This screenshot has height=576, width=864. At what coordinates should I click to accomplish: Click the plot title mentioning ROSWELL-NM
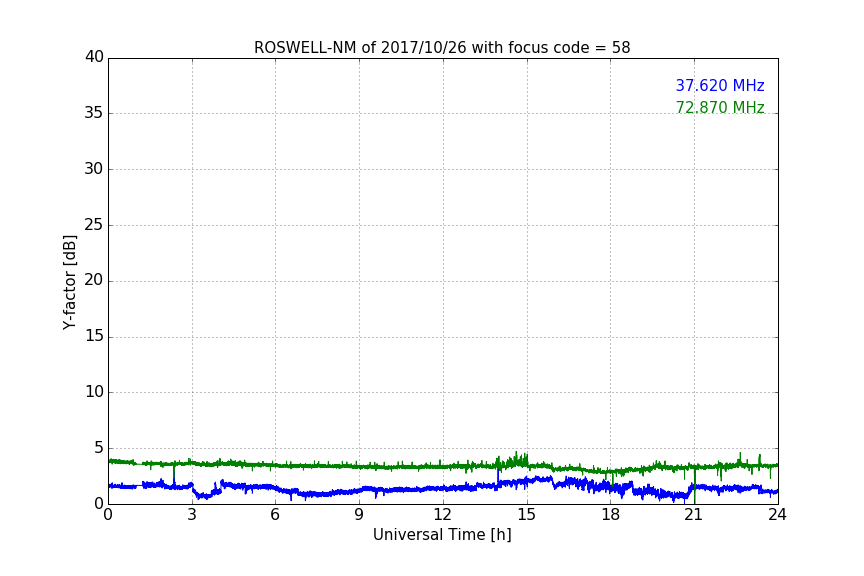point(442,48)
